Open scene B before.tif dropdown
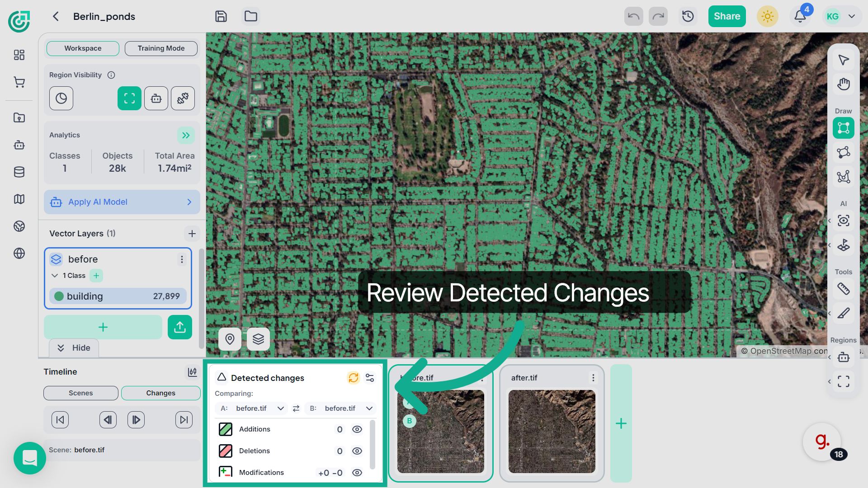868x488 pixels. [341, 408]
